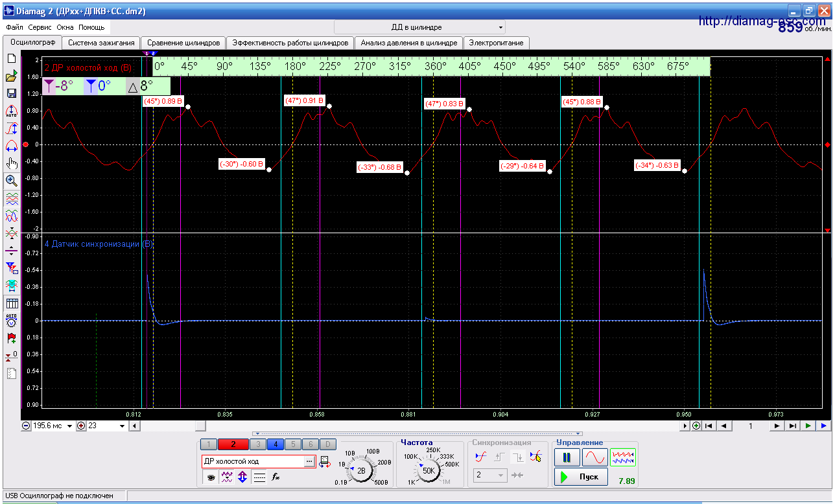Click the zero level marker icon

[x=11, y=356]
